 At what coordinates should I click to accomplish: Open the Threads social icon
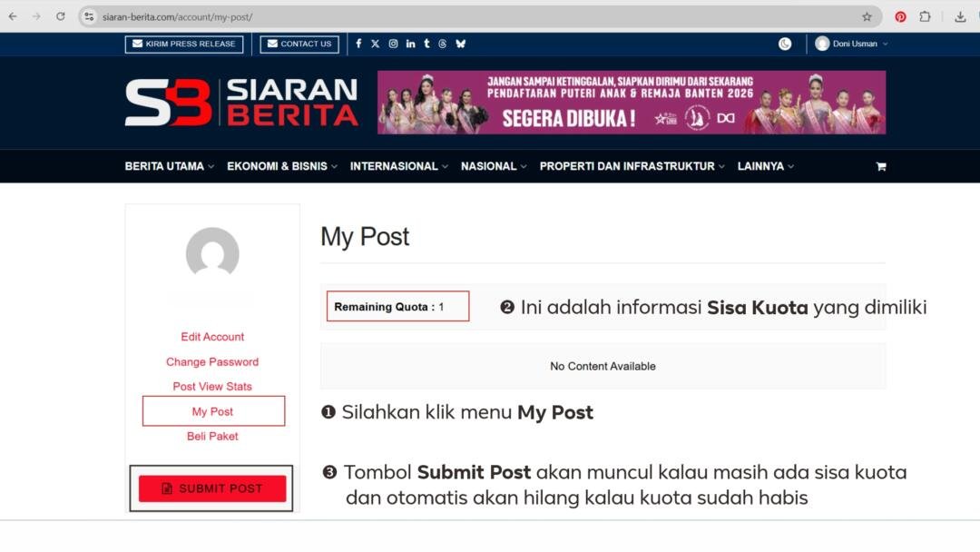click(444, 43)
